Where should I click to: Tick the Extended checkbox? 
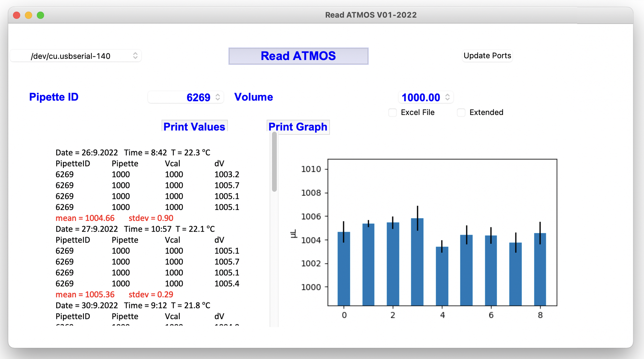coord(461,113)
